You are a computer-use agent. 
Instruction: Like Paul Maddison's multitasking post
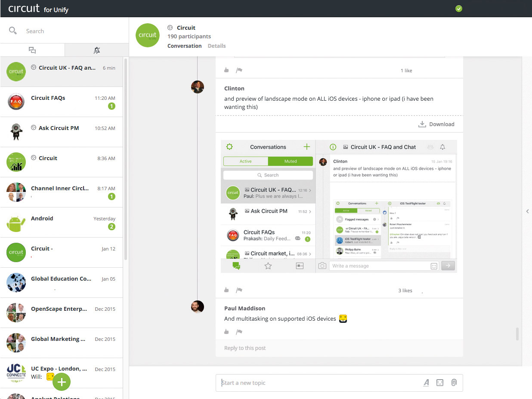coord(226,331)
